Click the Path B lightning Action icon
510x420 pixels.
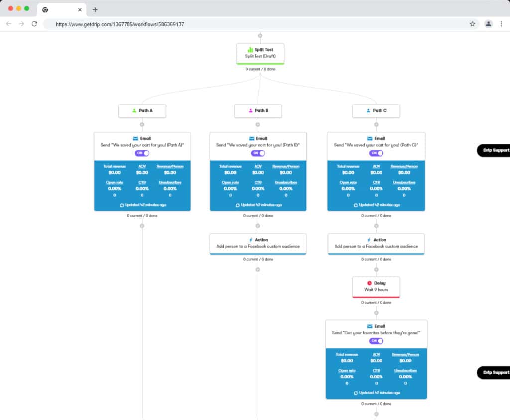(x=250, y=240)
